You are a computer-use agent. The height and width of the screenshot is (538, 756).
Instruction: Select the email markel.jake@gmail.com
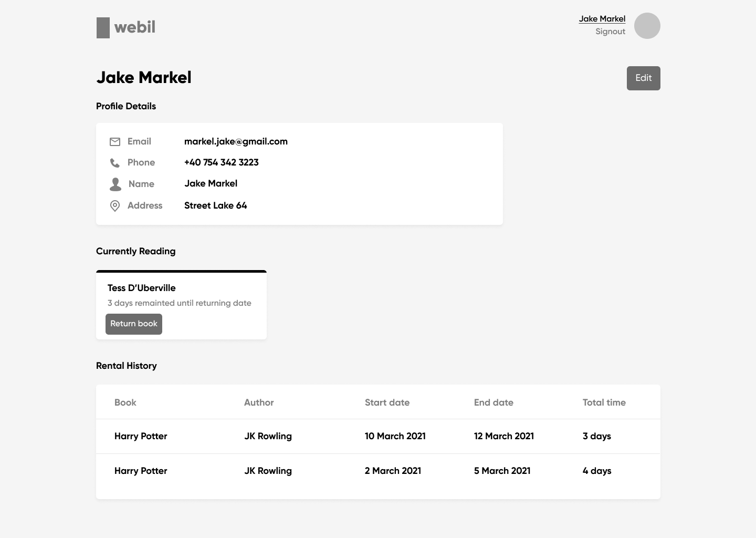236,141
